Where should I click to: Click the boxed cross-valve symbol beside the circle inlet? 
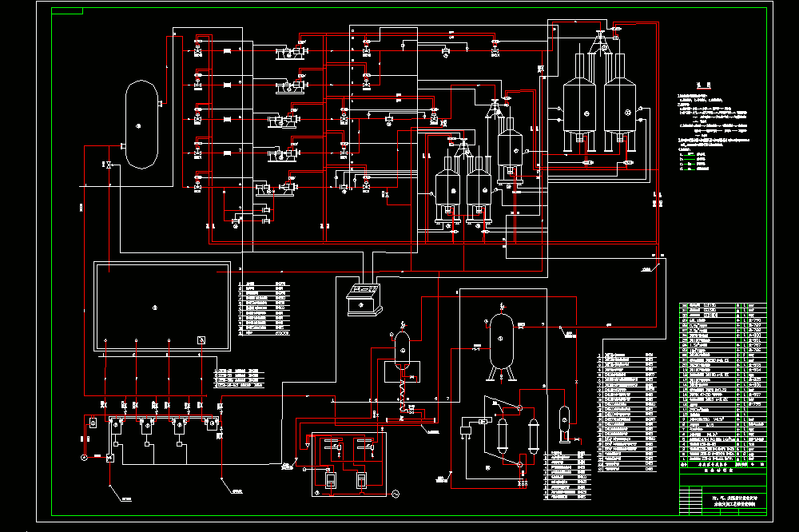(x=110, y=458)
